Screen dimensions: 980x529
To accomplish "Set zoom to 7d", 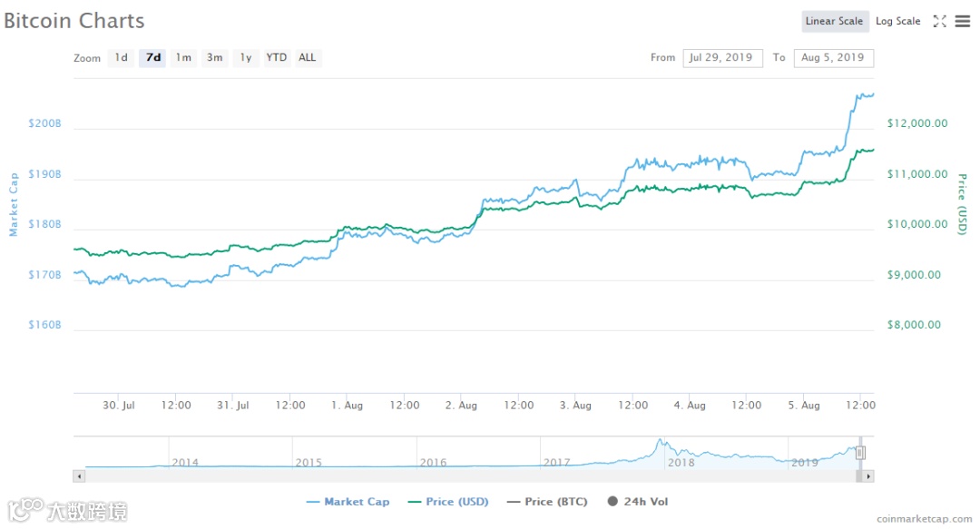I will [153, 57].
